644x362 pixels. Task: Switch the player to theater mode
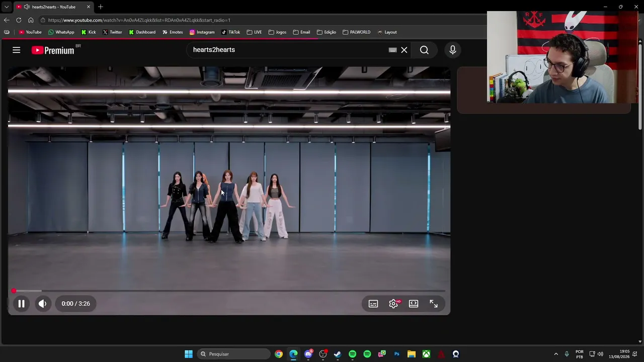coord(414,304)
